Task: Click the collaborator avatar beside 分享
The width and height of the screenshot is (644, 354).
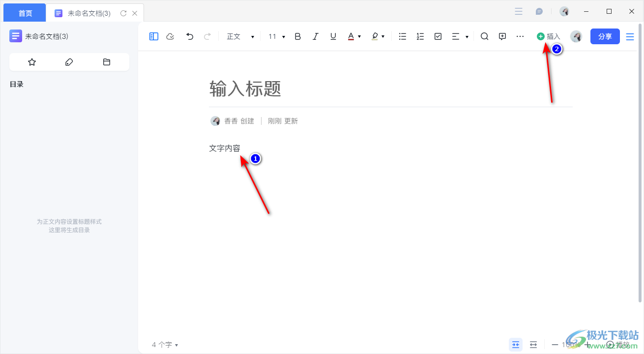Action: pyautogui.click(x=576, y=36)
